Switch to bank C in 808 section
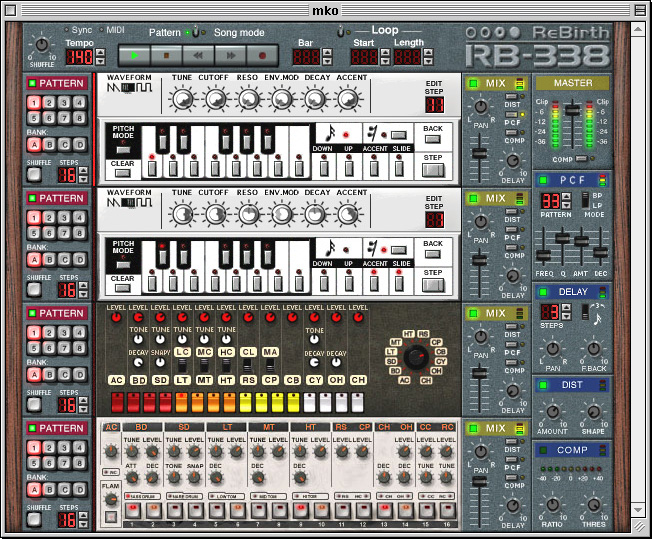The image size is (652, 539). click(x=64, y=375)
